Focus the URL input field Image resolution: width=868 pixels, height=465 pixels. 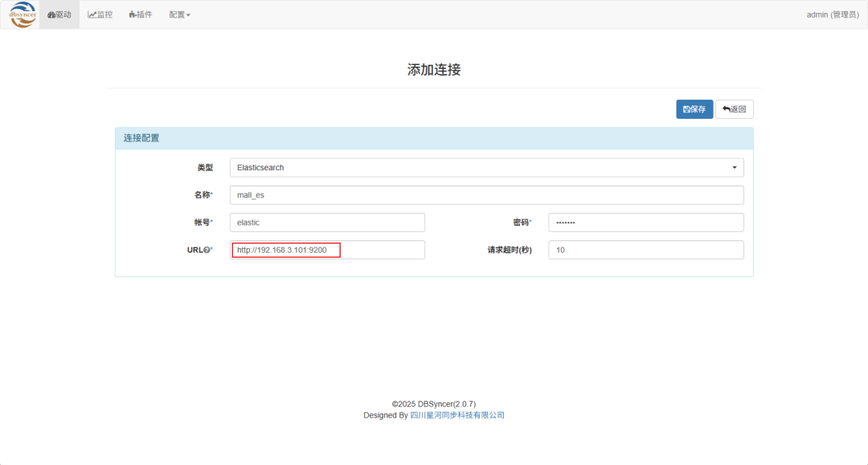pyautogui.click(x=327, y=250)
